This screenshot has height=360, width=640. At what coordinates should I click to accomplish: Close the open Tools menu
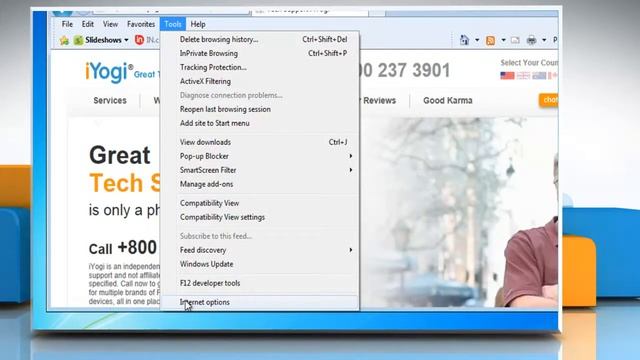point(173,24)
